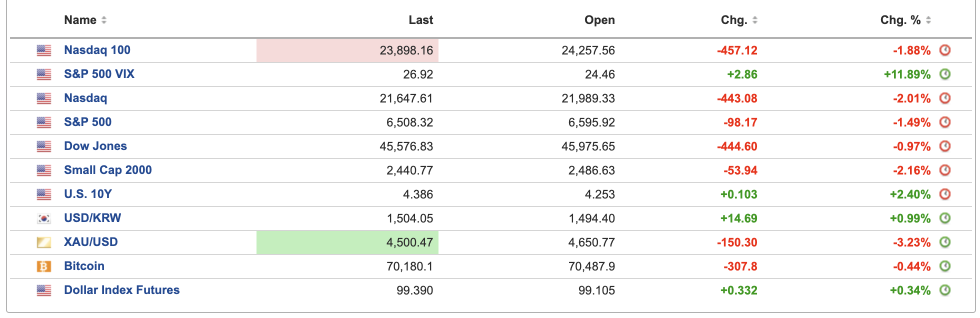Image resolution: width=980 pixels, height=318 pixels.
Task: Open the S&P 500 link
Action: tap(87, 122)
